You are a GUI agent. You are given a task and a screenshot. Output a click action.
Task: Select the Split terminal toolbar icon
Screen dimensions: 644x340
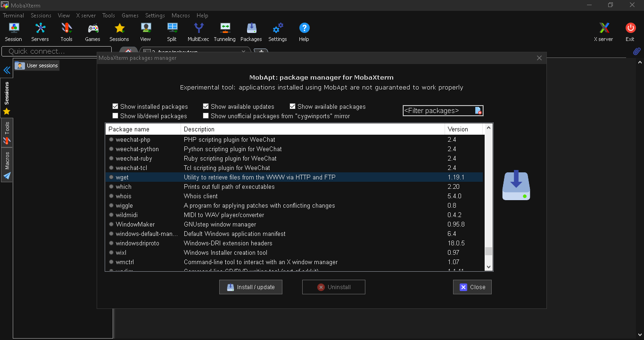tap(172, 32)
